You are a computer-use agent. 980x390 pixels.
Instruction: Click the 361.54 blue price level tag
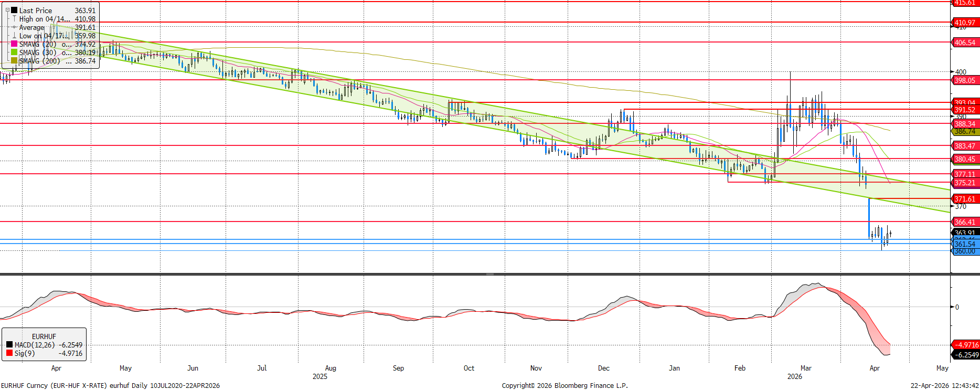965,244
